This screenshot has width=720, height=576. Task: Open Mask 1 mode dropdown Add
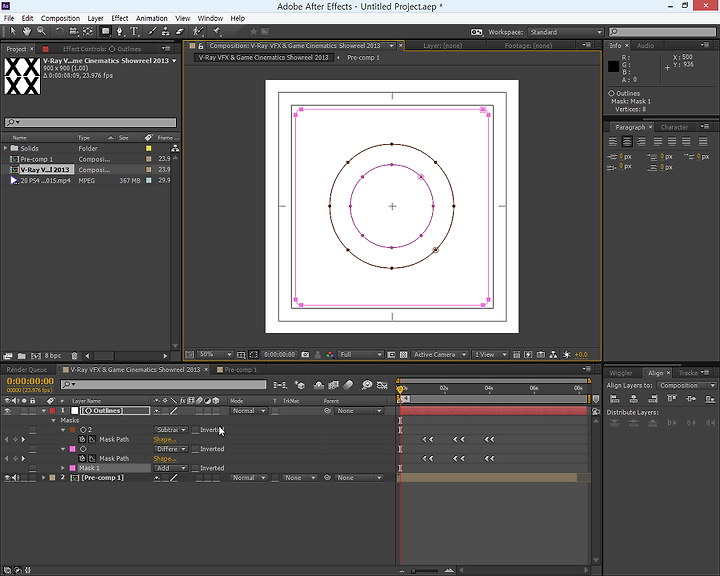(170, 468)
